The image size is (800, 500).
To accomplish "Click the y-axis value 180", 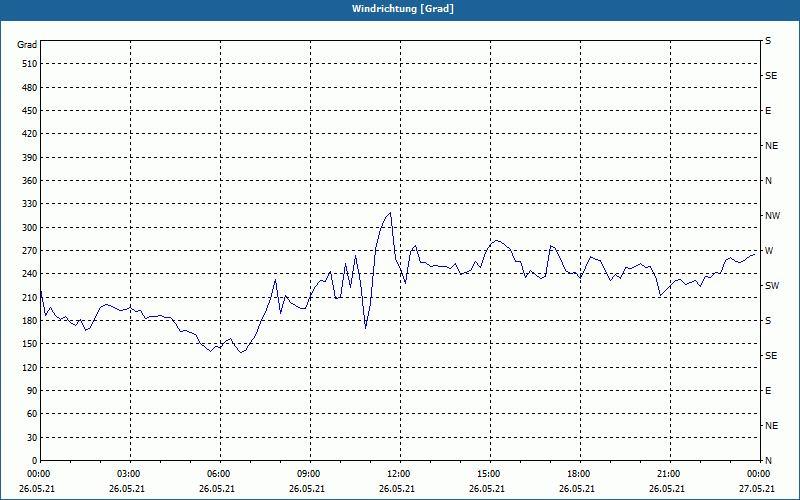I will [29, 321].
